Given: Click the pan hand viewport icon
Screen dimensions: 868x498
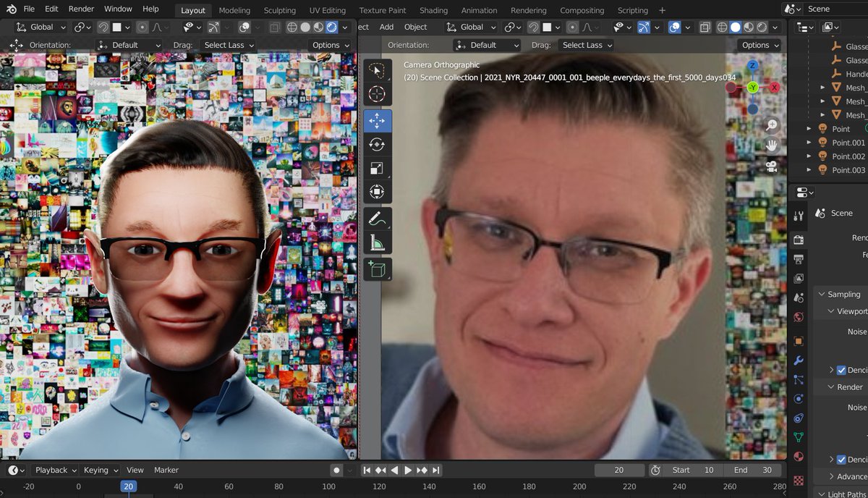Looking at the screenshot, I should point(771,145).
